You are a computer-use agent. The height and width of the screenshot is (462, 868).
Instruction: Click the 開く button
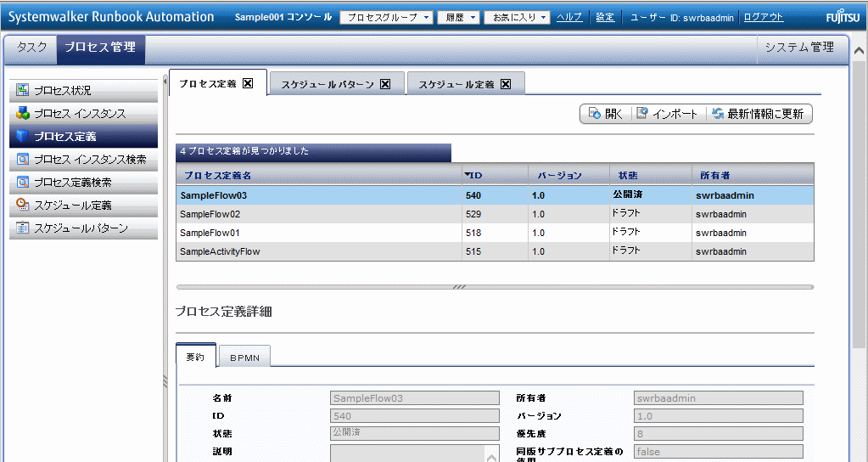[606, 114]
